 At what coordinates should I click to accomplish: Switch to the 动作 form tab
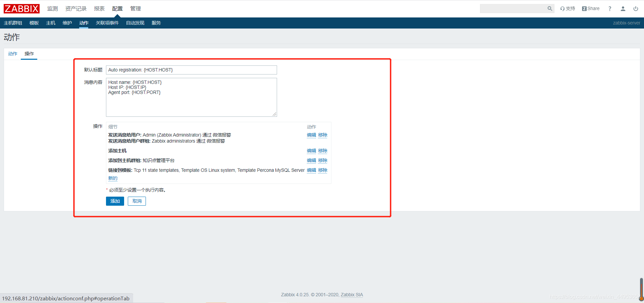tap(13, 54)
